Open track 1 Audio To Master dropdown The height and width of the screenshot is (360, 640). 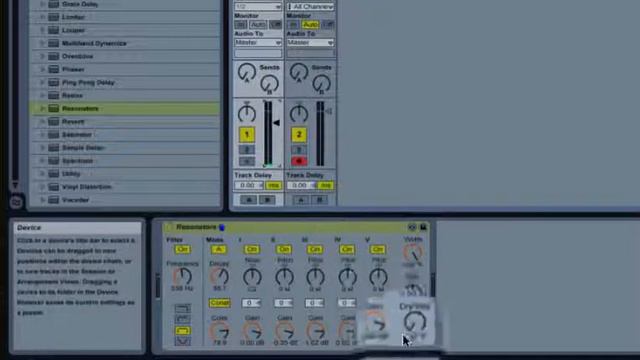[x=258, y=42]
